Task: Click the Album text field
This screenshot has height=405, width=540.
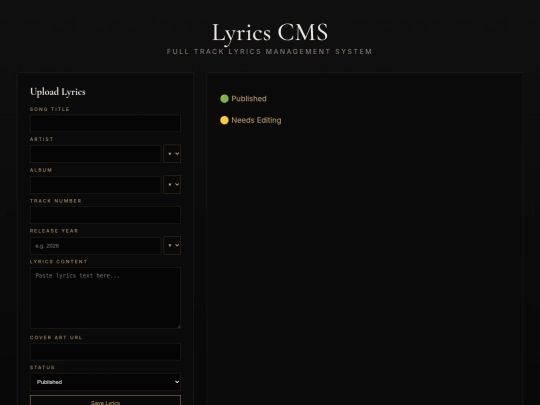Action: tap(95, 185)
